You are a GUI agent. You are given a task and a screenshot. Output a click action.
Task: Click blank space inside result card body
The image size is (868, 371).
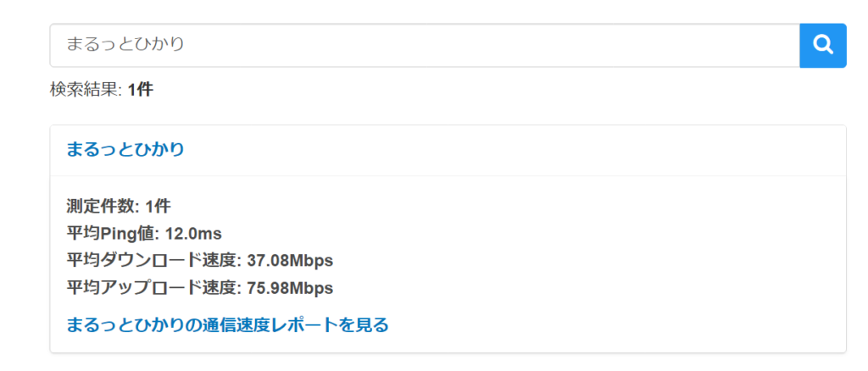pos(593,254)
